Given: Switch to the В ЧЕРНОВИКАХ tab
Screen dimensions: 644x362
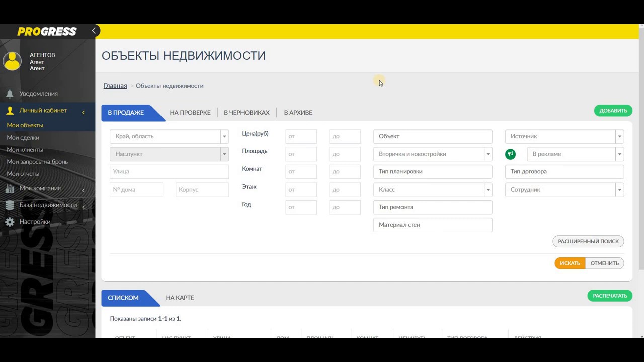Looking at the screenshot, I should [247, 113].
